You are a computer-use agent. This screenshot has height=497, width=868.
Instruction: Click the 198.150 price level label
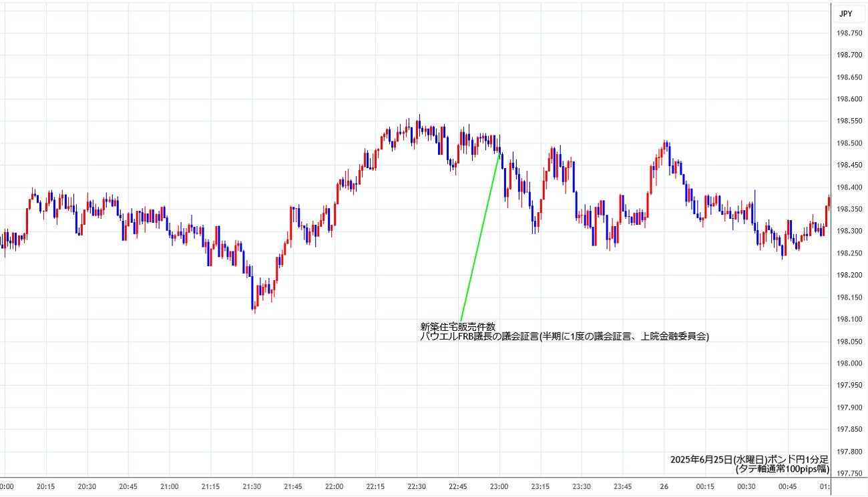coord(849,298)
